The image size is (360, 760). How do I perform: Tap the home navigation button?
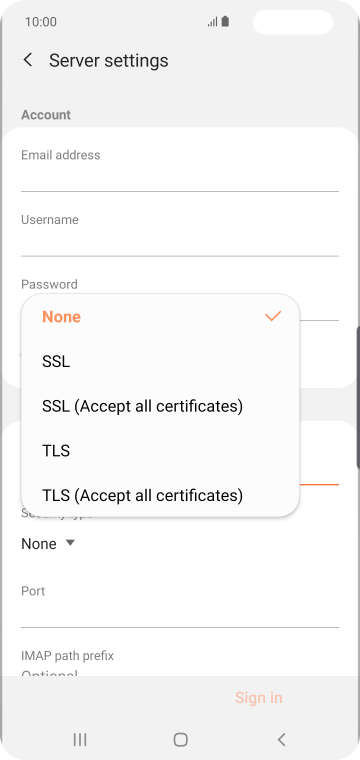pos(180,739)
